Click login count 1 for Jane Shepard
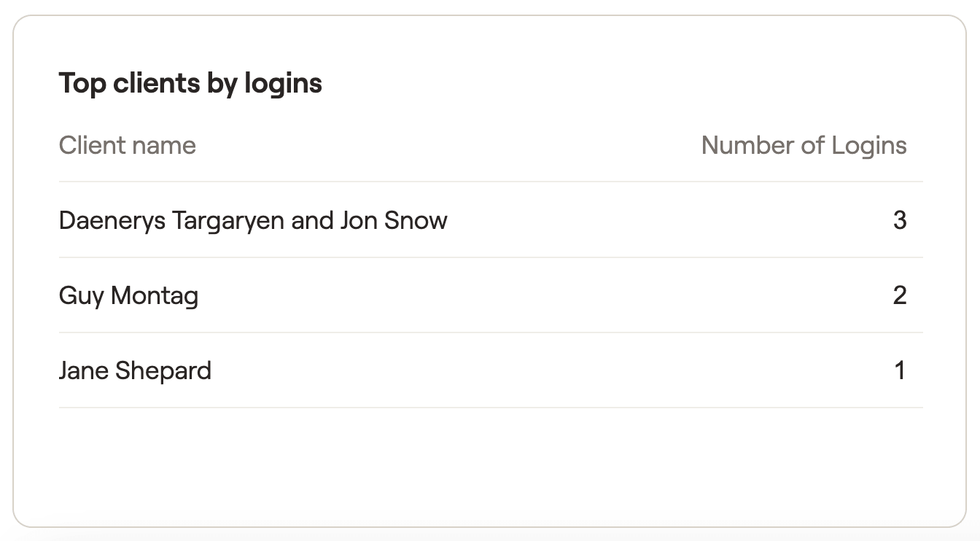980x541 pixels. 900,371
